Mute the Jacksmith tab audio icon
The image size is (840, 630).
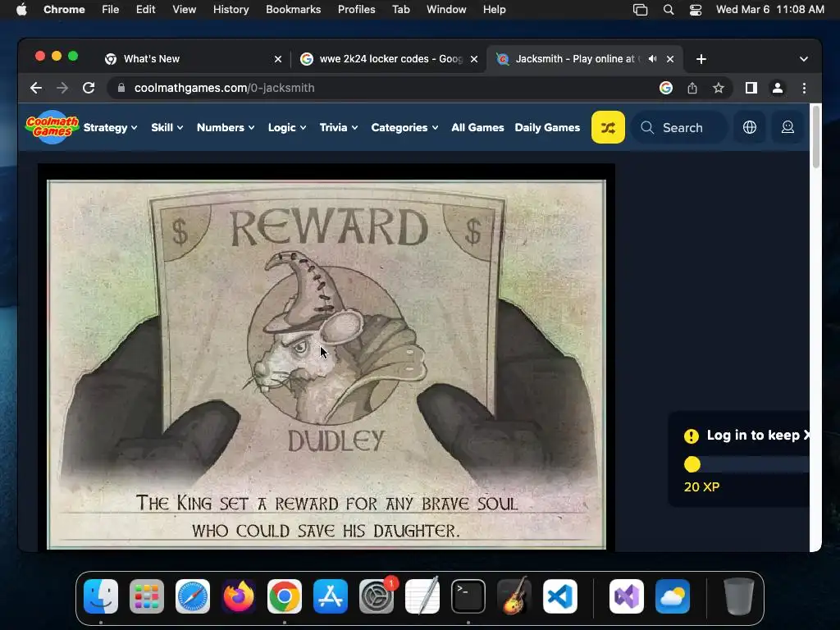[x=652, y=59]
